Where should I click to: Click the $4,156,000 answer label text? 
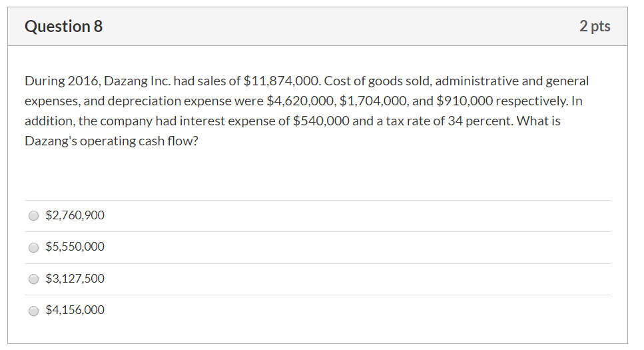(75, 310)
